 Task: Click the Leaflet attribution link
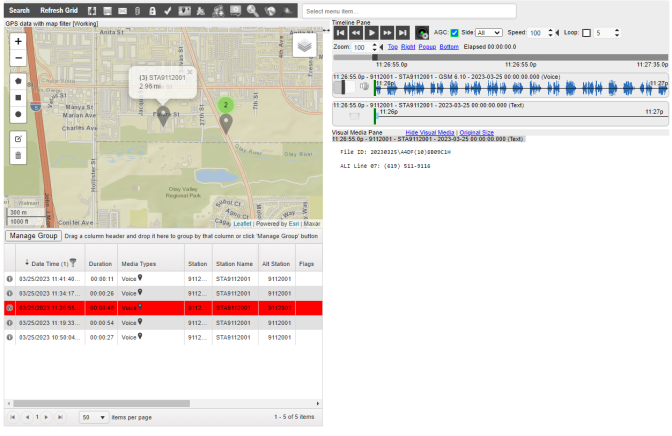(242, 224)
